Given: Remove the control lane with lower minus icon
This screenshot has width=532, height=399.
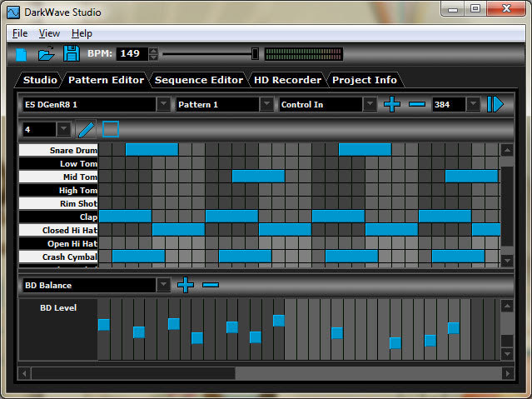Looking at the screenshot, I should click(x=211, y=285).
